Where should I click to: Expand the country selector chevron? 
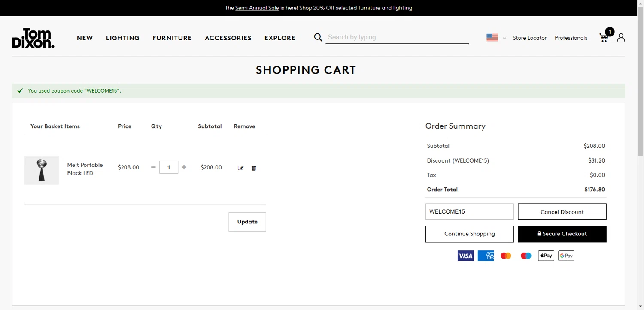point(504,38)
